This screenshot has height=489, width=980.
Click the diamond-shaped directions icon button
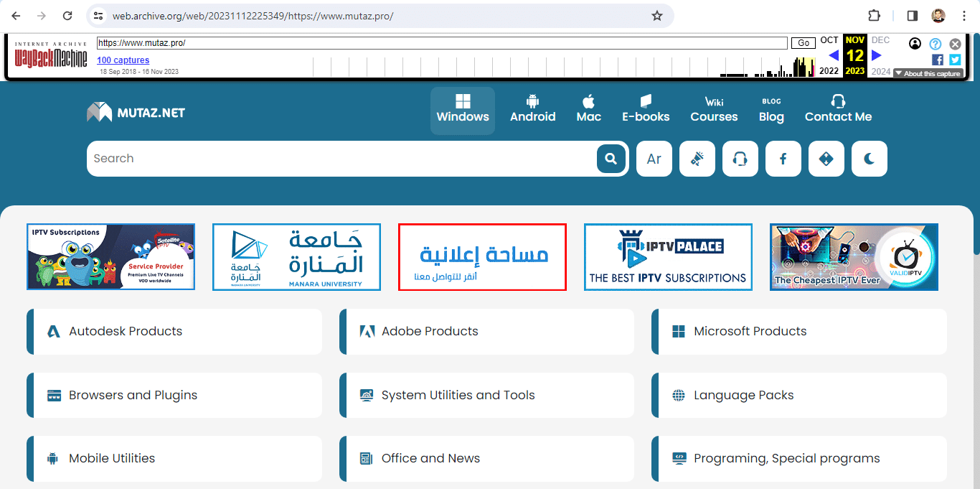click(x=826, y=159)
